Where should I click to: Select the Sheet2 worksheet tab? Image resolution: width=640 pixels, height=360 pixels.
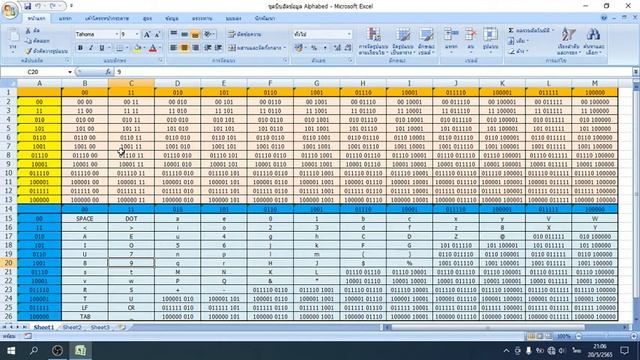pyautogui.click(x=72, y=327)
